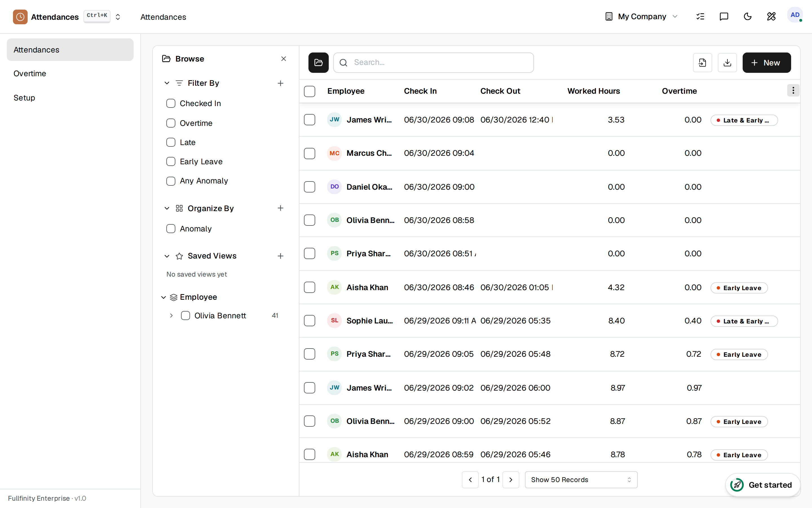Close the Browse panel

[284, 59]
